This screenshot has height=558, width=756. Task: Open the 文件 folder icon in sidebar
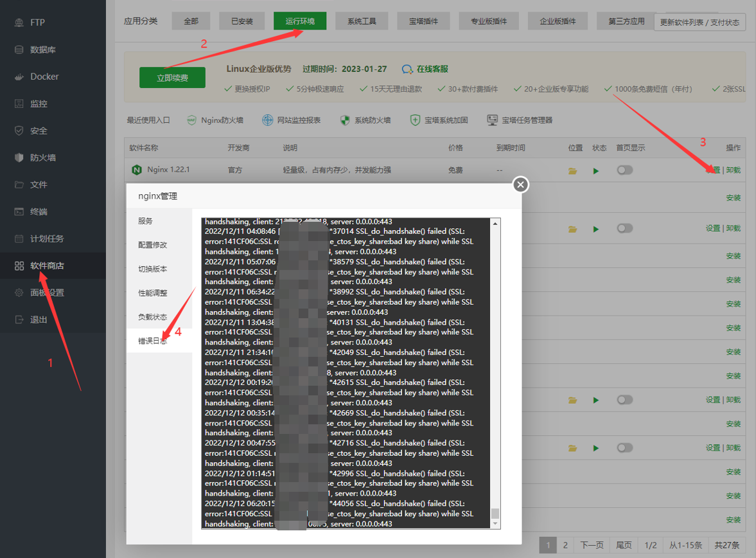[x=19, y=185]
